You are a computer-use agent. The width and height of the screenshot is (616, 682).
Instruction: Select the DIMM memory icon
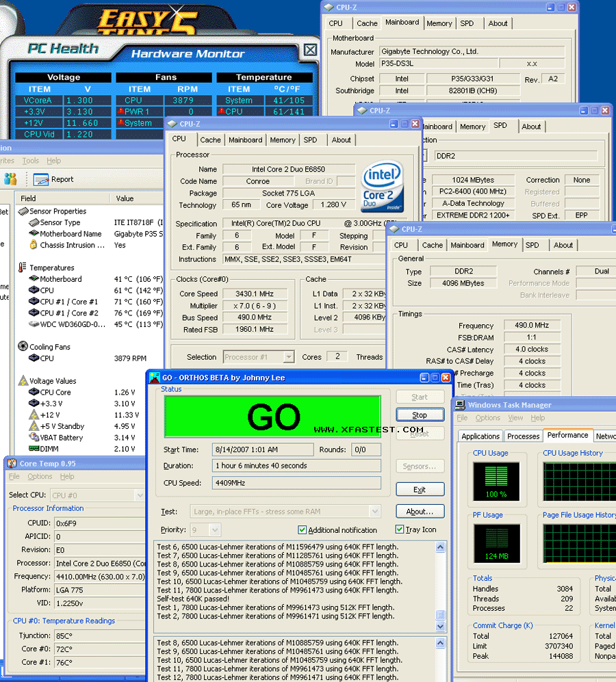(34, 449)
